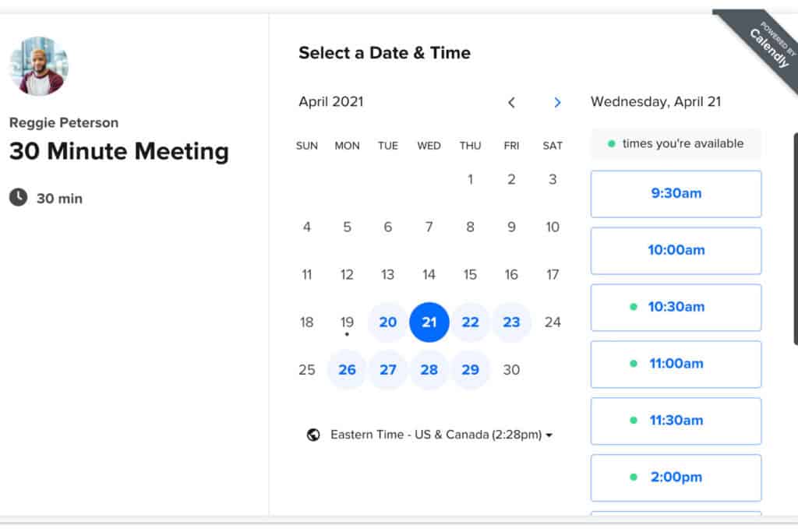Pick the 10:30am available slot
This screenshot has height=532, width=798.
click(676, 308)
